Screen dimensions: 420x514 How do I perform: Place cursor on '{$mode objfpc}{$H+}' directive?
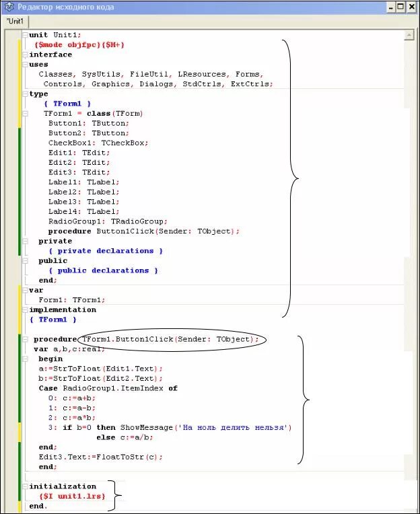pyautogui.click(x=79, y=44)
